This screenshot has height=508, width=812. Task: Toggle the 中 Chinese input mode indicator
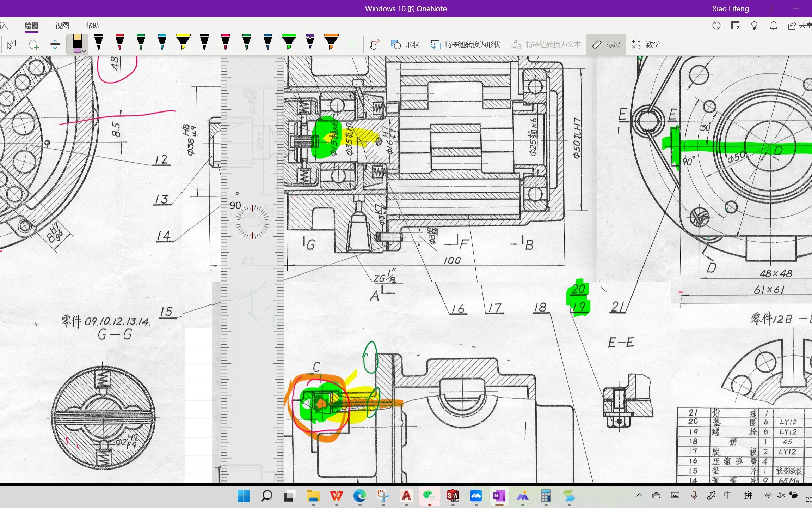(x=728, y=495)
